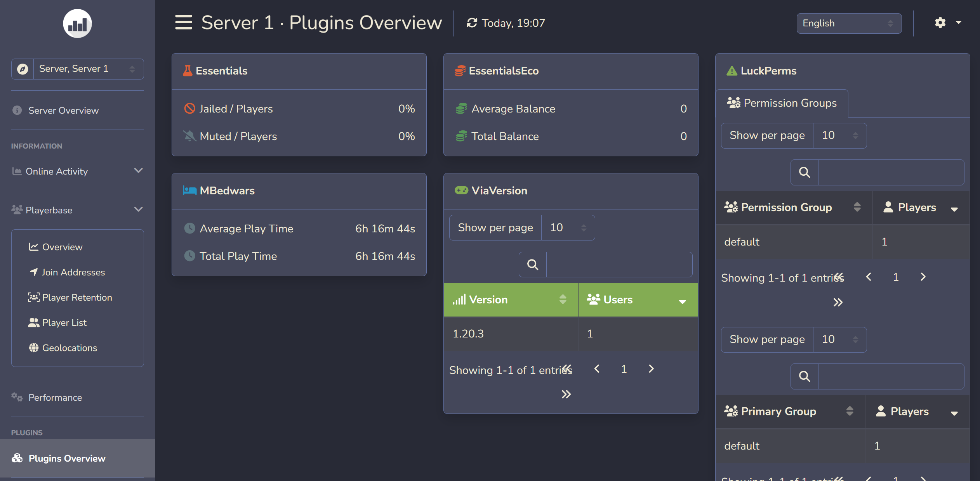Sort Primary Group table by Players
Image resolution: width=980 pixels, height=481 pixels.
tap(917, 412)
